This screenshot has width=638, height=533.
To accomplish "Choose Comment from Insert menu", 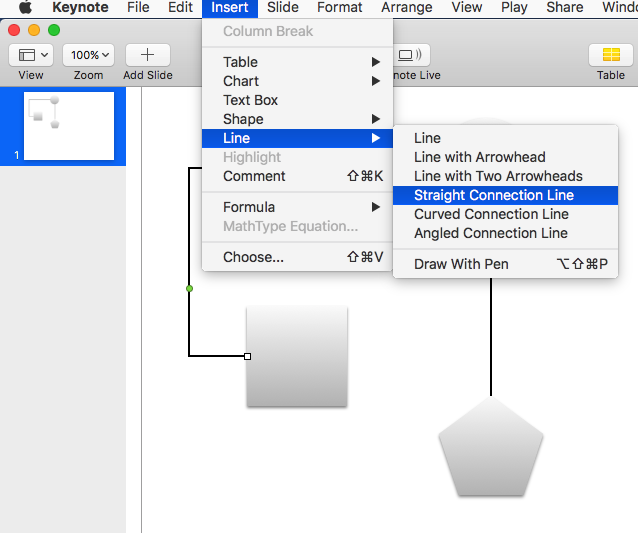I will coord(297,176).
